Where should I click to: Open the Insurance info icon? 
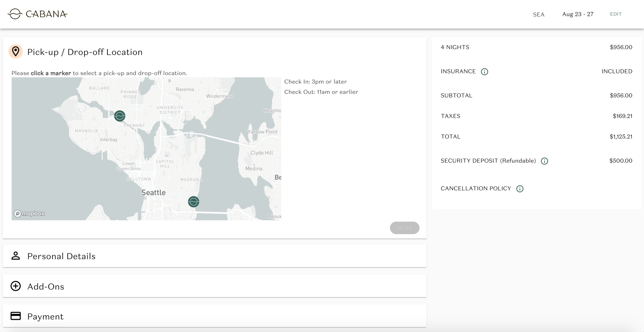484,72
